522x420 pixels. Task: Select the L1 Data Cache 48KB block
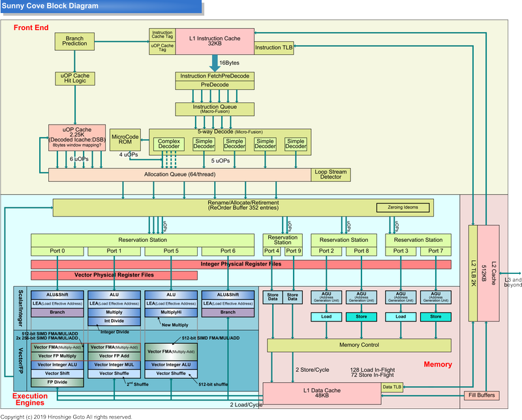[322, 393]
